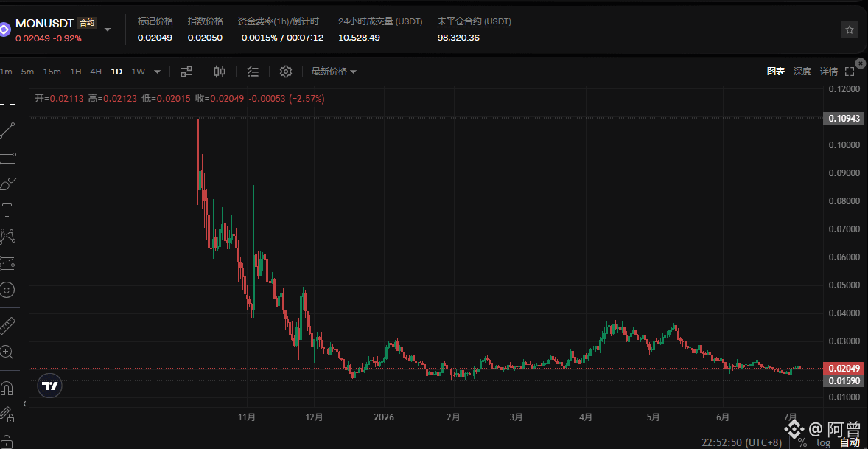The width and height of the screenshot is (868, 449).
Task: Click the 资金费率(1h)/倒计时 label
Action: pos(279,21)
